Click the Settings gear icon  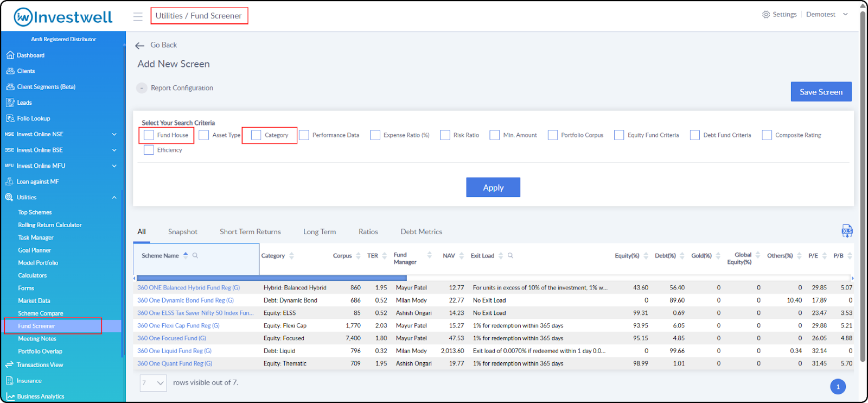[766, 15]
